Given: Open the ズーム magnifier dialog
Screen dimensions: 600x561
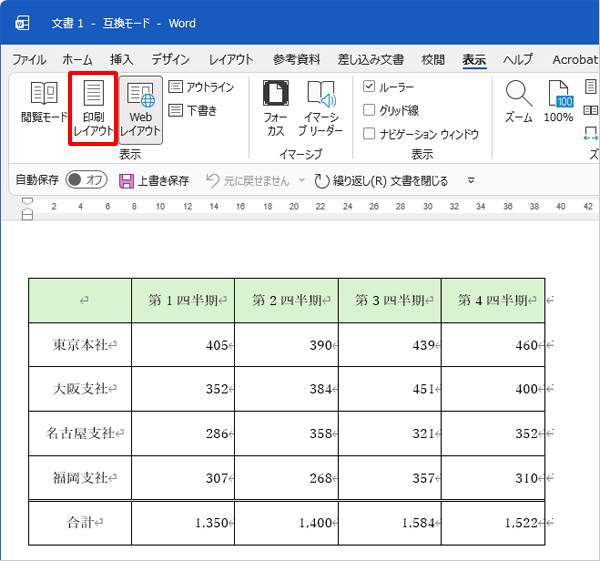Looking at the screenshot, I should [518, 101].
